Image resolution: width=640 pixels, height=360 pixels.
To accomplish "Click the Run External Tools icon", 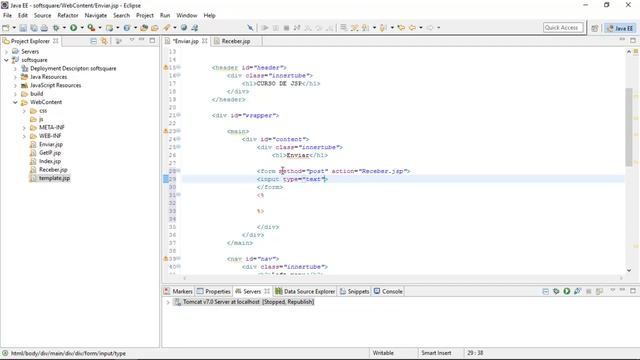I will point(91,28).
